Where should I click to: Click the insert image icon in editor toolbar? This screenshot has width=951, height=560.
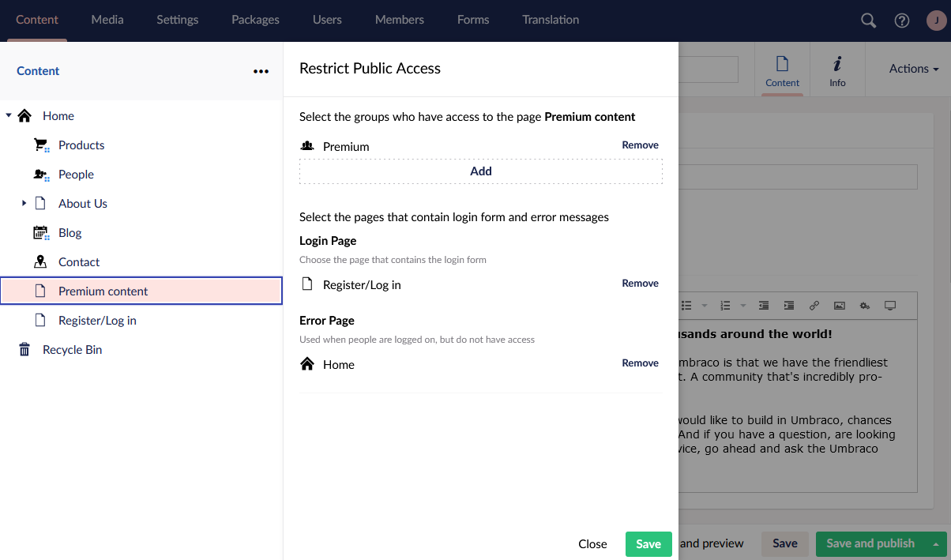pos(840,306)
